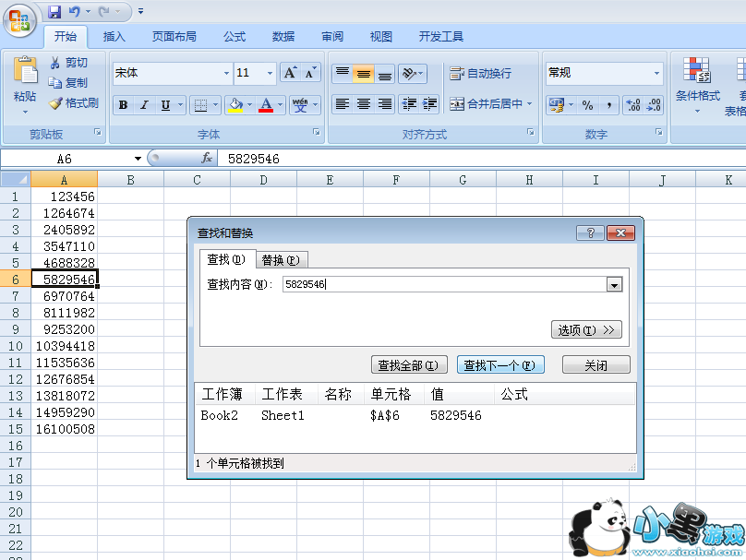Toggle bold formatting

tap(123, 105)
